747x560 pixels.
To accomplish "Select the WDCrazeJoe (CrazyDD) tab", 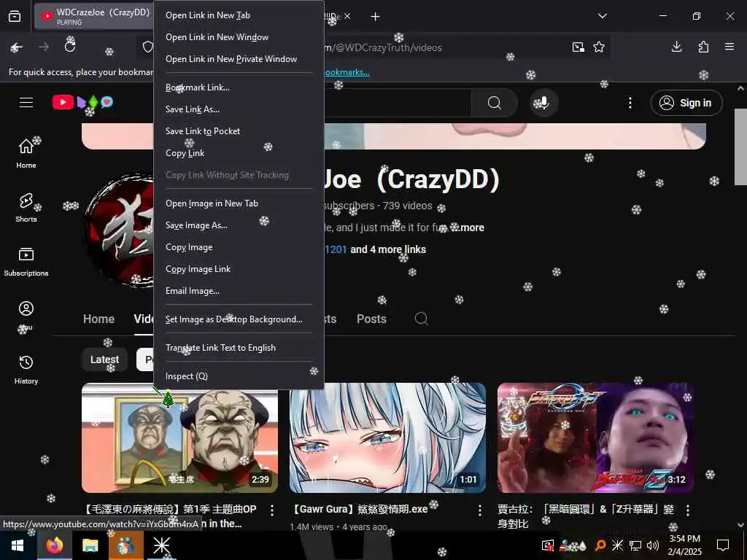I will [94, 17].
